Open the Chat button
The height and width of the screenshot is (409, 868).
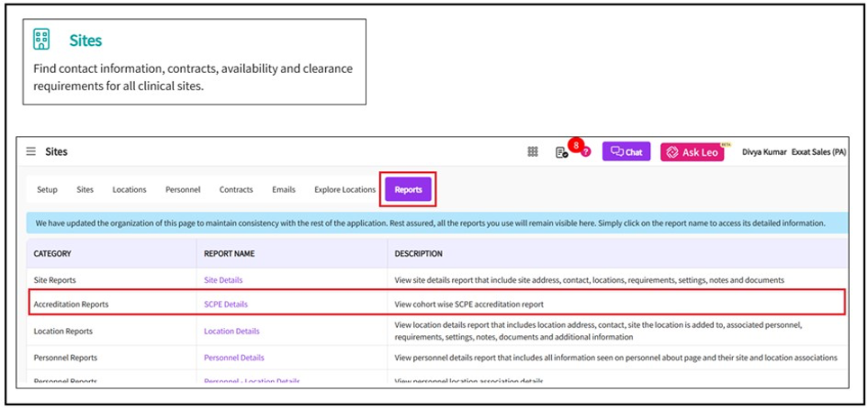pyautogui.click(x=627, y=152)
